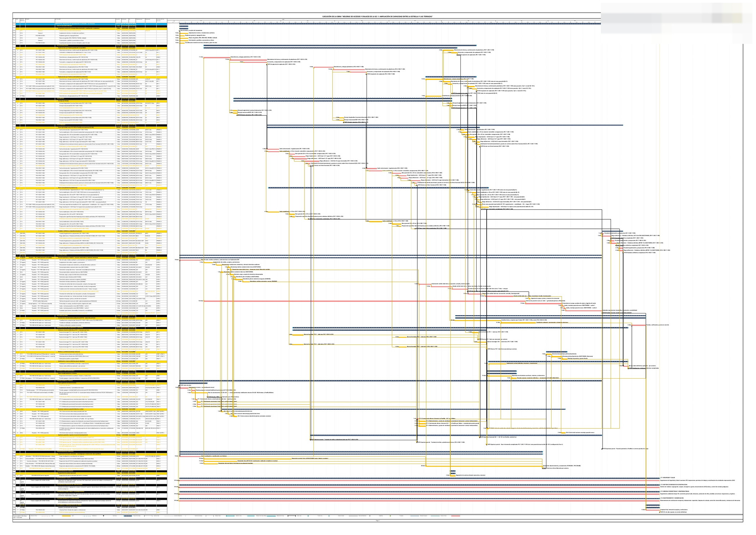
Task: Click milestone 'HITO Aceptación de explanada (PK 7+500-8+250)'
Action: point(280,64)
